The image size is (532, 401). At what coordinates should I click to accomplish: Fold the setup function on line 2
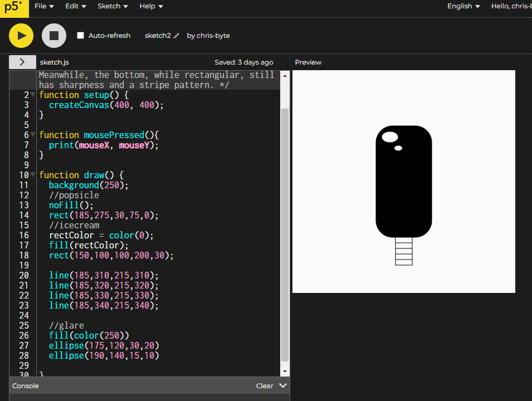tap(33, 95)
